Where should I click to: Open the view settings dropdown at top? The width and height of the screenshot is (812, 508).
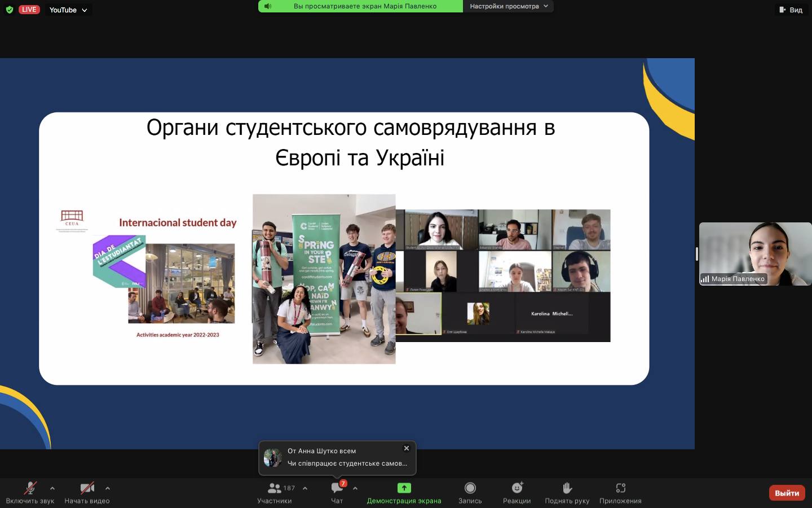click(x=508, y=6)
